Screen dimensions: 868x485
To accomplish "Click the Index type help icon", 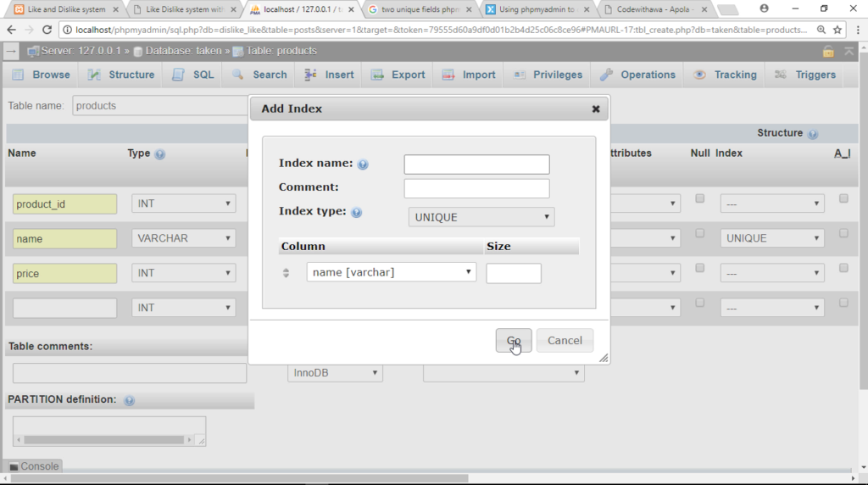I will tap(356, 212).
